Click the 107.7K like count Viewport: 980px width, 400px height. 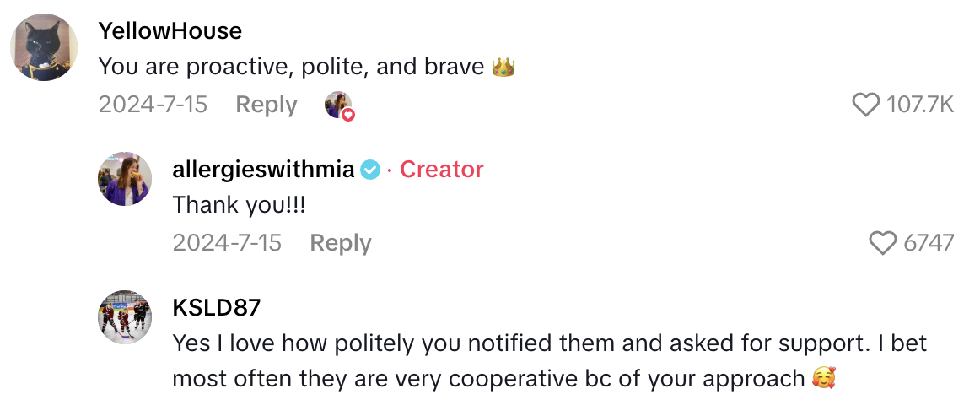click(x=920, y=105)
